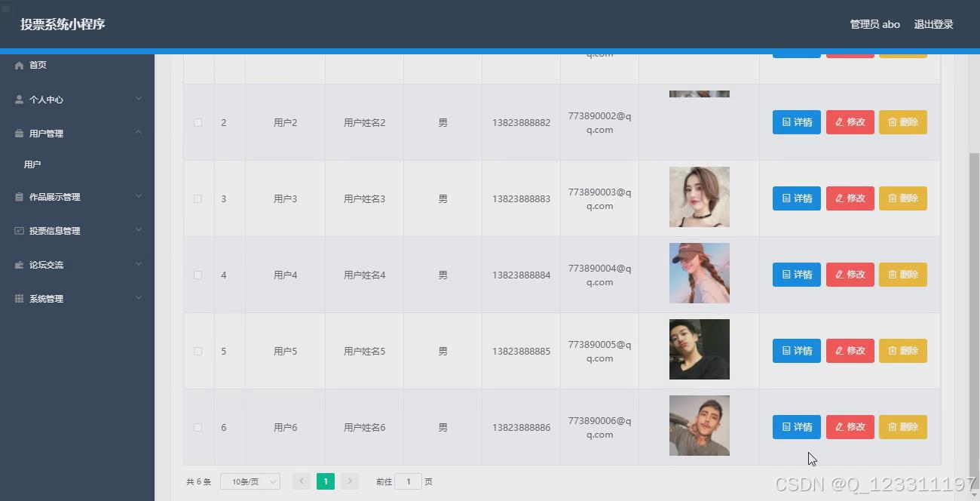Image resolution: width=980 pixels, height=501 pixels.
Task: View 详情 for 用户2
Action: pos(797,122)
